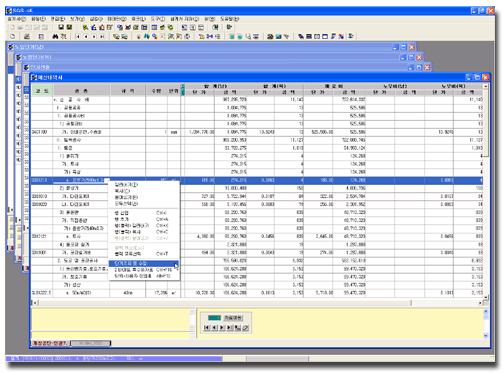Viewport: 504px width, 373px height.
Task: Click code cell 3301010
Action: coord(42,196)
